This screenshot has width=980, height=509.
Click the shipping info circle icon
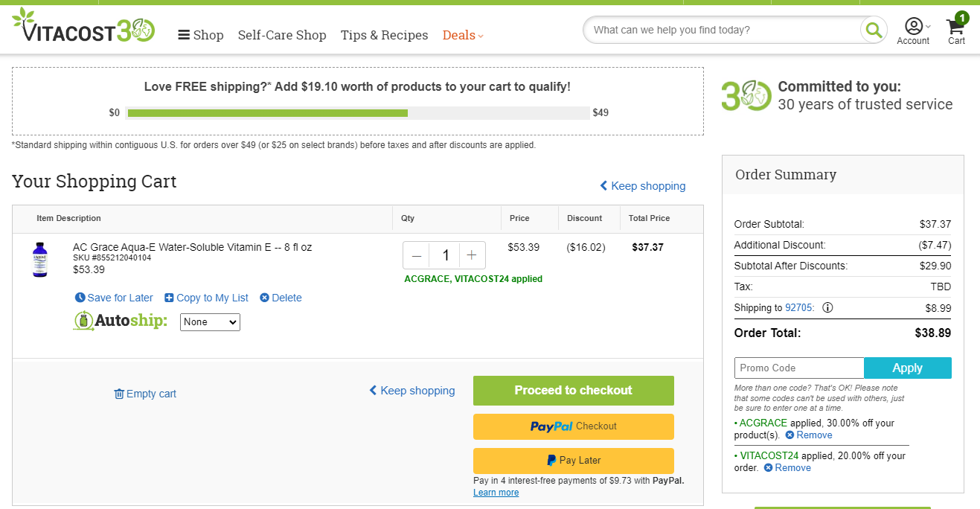(x=827, y=307)
